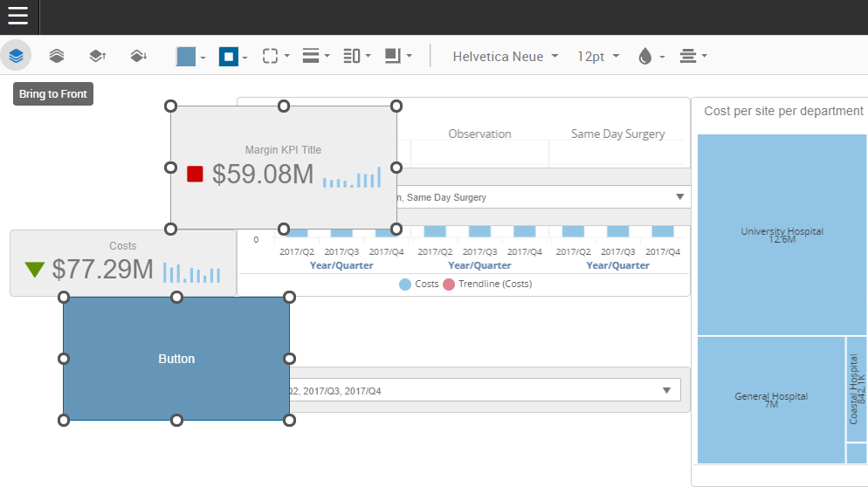This screenshot has height=487, width=868.
Task: Expand the 2017 quarters filter dropdown
Action: click(668, 390)
